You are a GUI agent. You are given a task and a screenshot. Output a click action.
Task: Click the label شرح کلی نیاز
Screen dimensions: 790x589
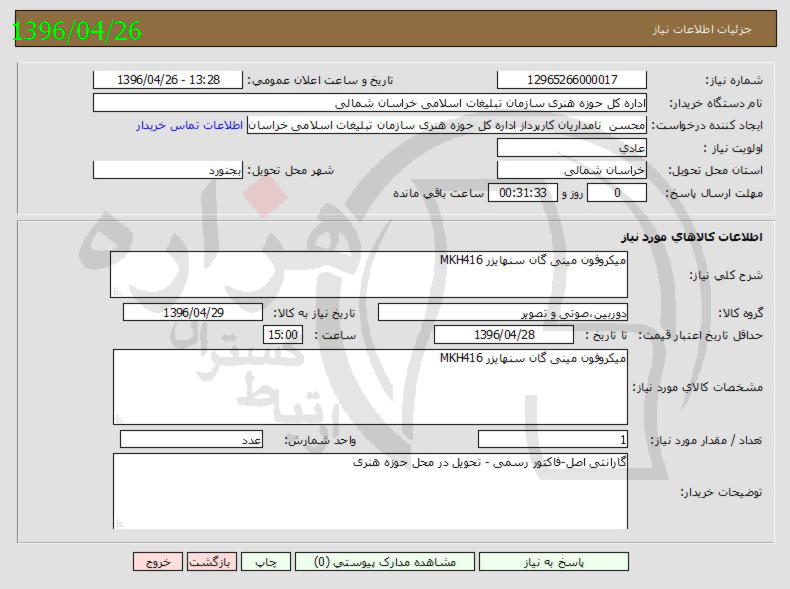coord(726,275)
